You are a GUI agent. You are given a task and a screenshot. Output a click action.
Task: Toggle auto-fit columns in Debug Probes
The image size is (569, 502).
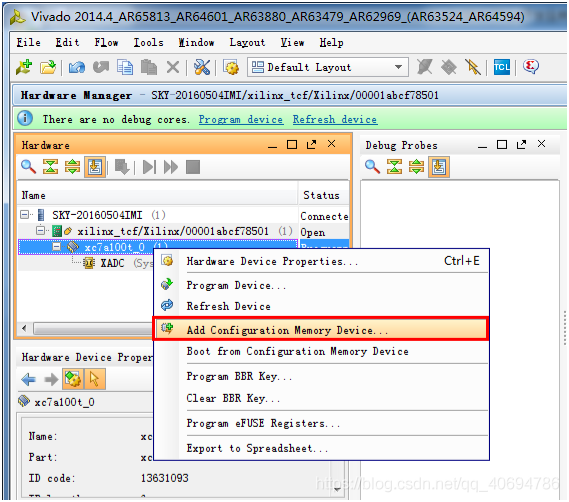[439, 167]
